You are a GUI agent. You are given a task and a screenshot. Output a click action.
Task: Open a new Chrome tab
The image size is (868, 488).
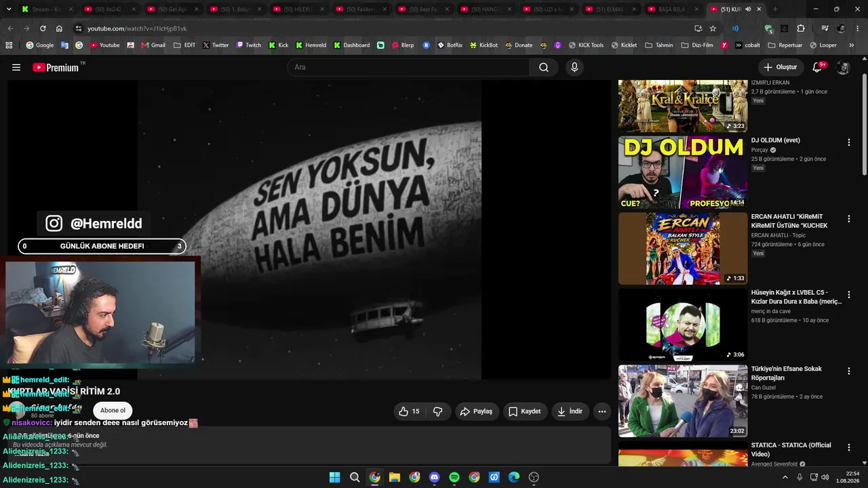(775, 9)
